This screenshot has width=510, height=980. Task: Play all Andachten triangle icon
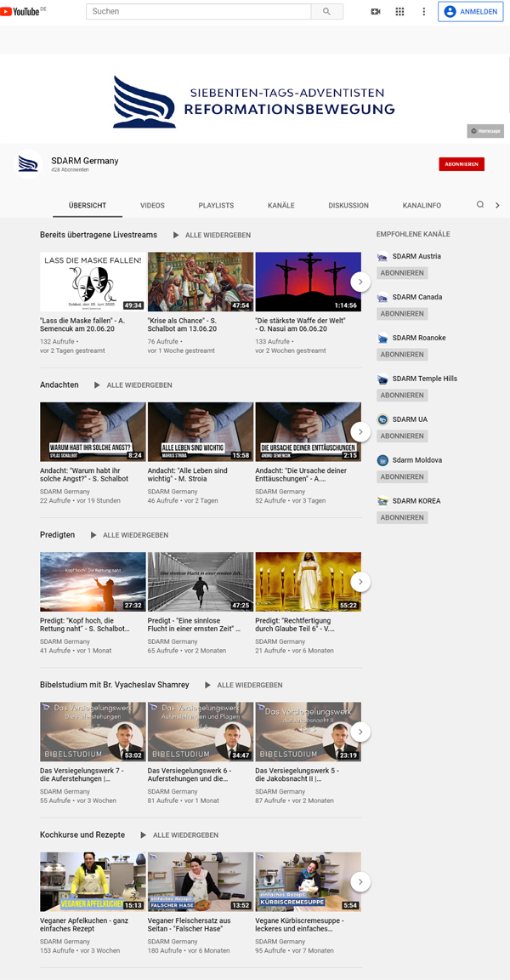(97, 385)
